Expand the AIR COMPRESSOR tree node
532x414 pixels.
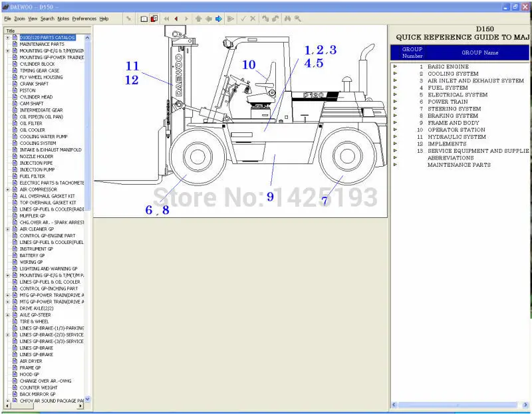(x=7, y=189)
